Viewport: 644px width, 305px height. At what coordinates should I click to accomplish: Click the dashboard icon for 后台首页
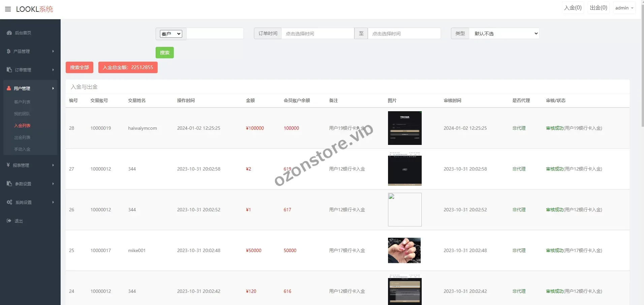[x=9, y=33]
